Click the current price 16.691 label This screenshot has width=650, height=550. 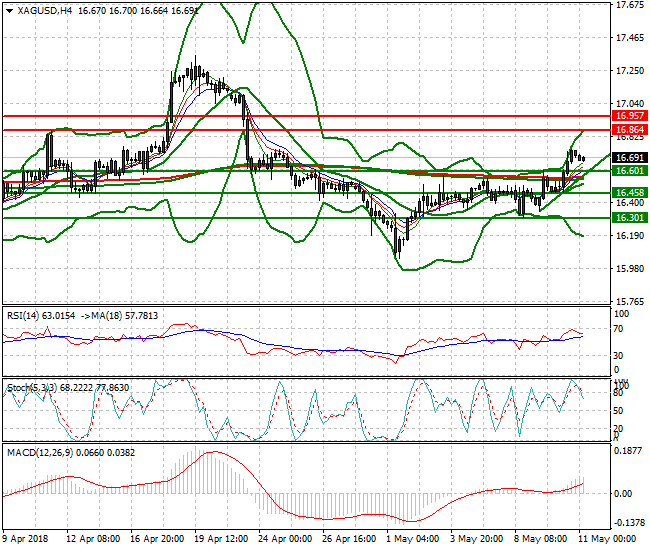click(628, 158)
